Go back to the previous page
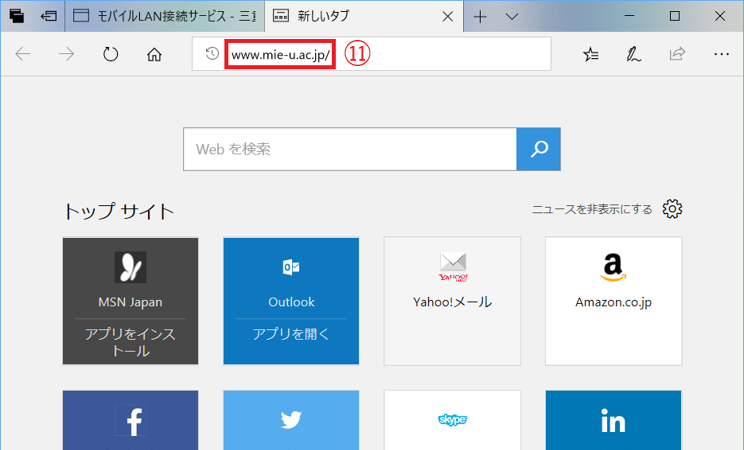 point(22,54)
